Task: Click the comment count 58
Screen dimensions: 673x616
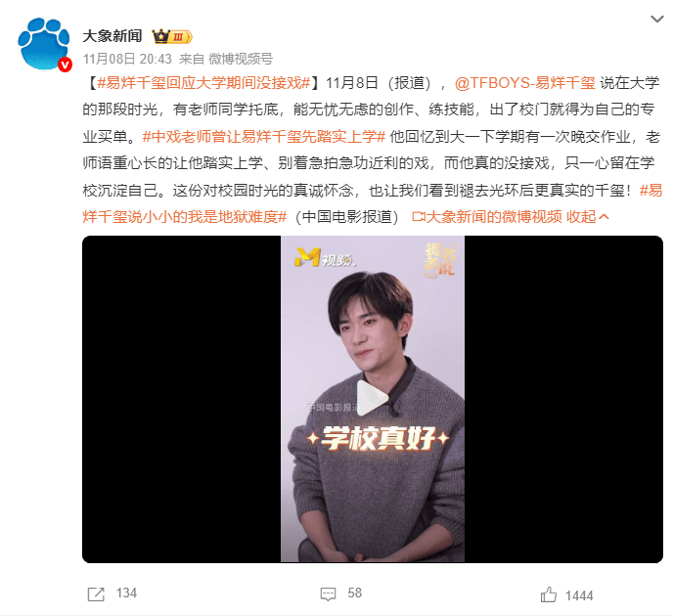Action: click(x=355, y=594)
